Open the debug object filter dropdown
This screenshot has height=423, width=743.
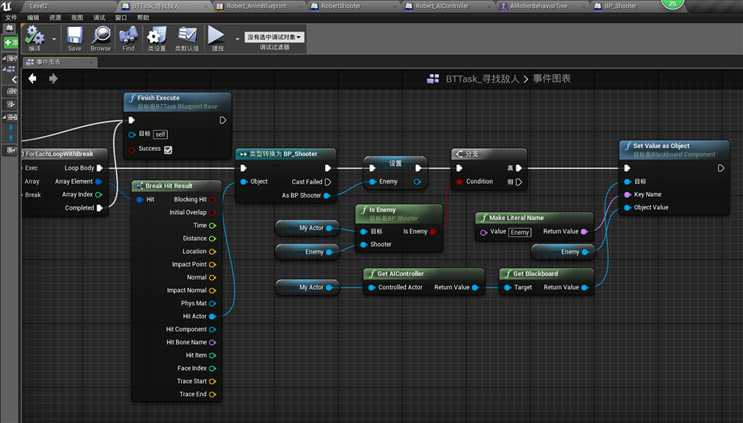coord(274,37)
